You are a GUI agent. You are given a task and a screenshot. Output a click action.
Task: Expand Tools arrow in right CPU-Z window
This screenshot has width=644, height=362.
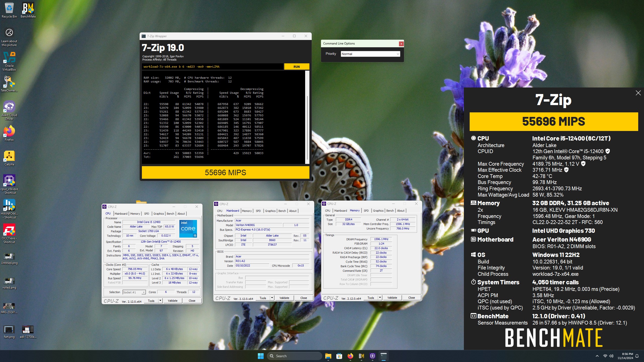click(380, 298)
